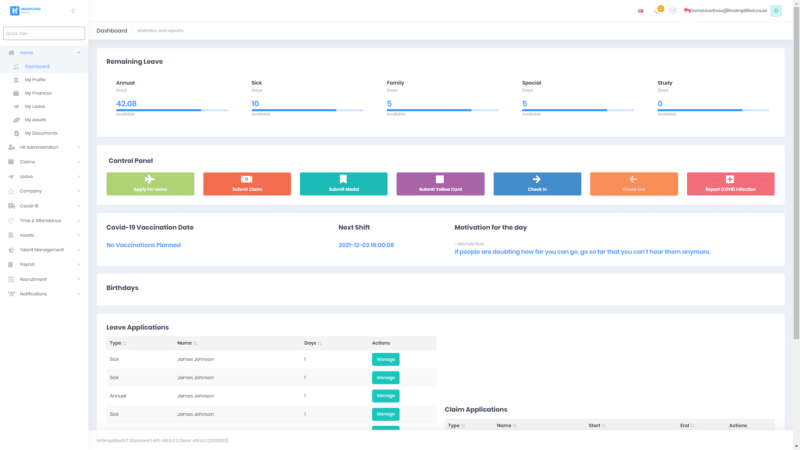The image size is (800, 450).
Task: Click the My Finances icon
Action: pyautogui.click(x=16, y=93)
